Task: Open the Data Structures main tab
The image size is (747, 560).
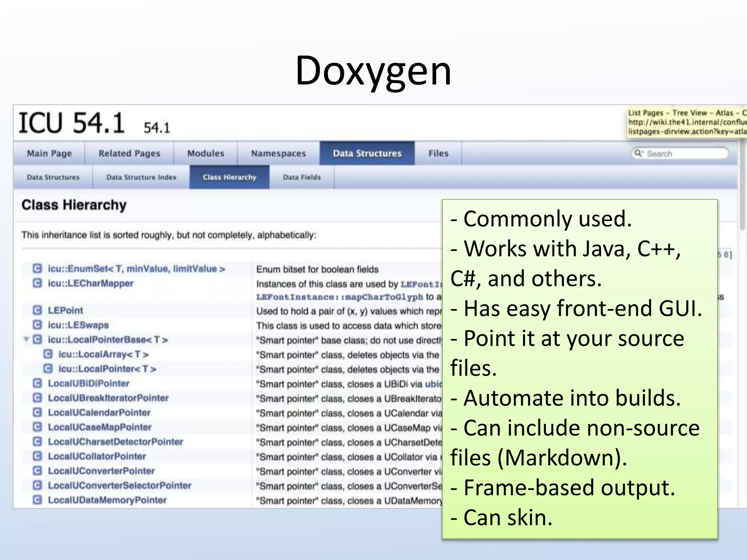Action: point(367,153)
